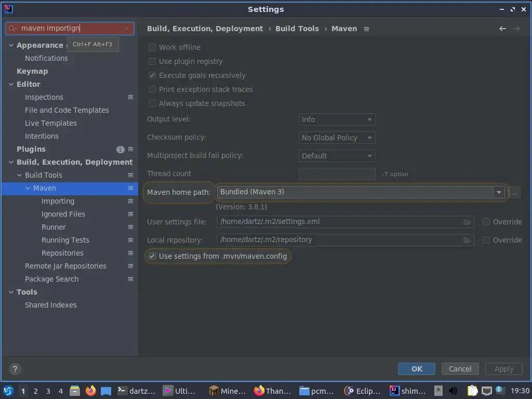Viewport: 532px width, 399px height.
Task: Click OK to confirm settings
Action: point(417,369)
